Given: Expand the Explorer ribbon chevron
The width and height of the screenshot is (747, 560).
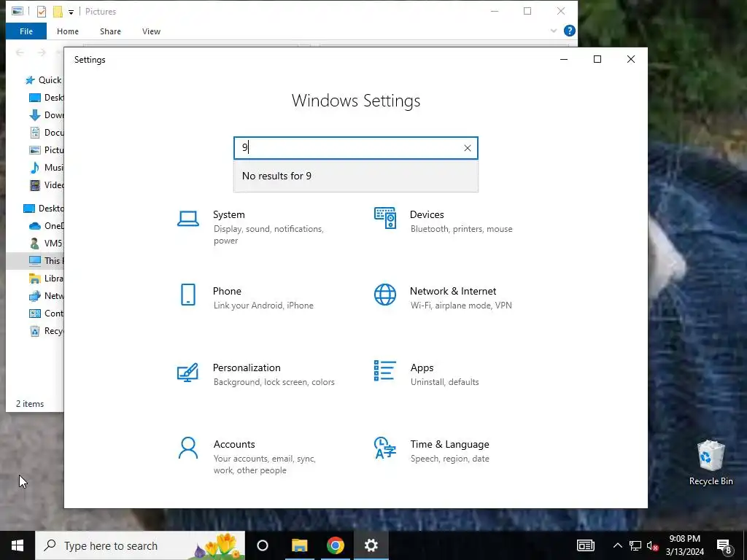Looking at the screenshot, I should 554,31.
